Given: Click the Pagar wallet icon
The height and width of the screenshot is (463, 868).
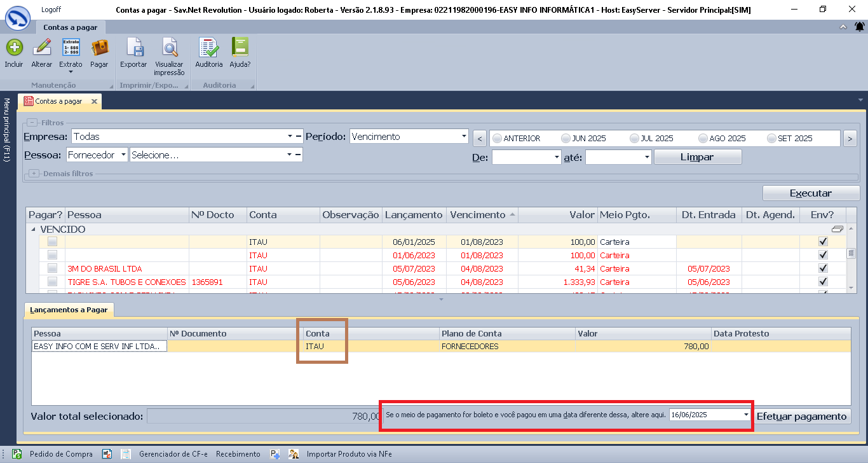Looking at the screenshot, I should pos(99,48).
